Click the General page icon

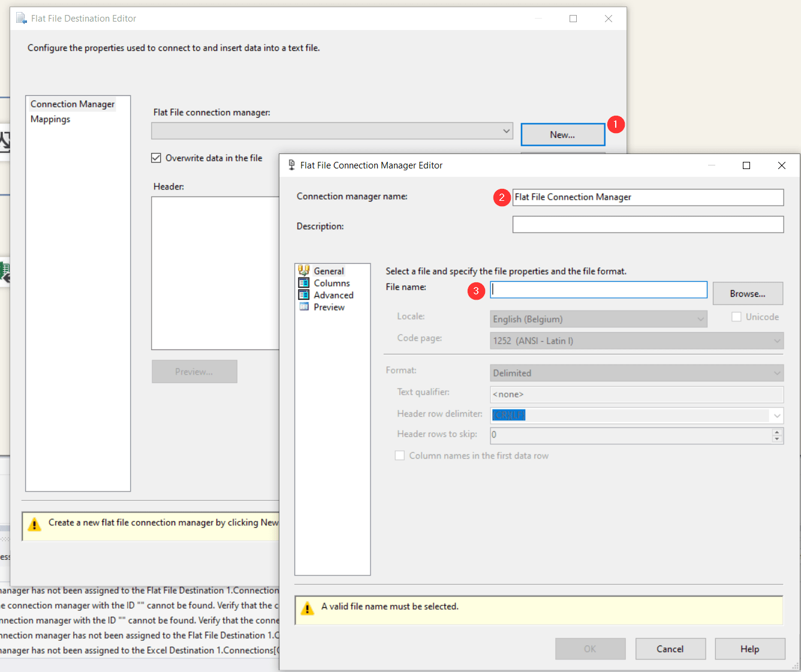click(304, 270)
